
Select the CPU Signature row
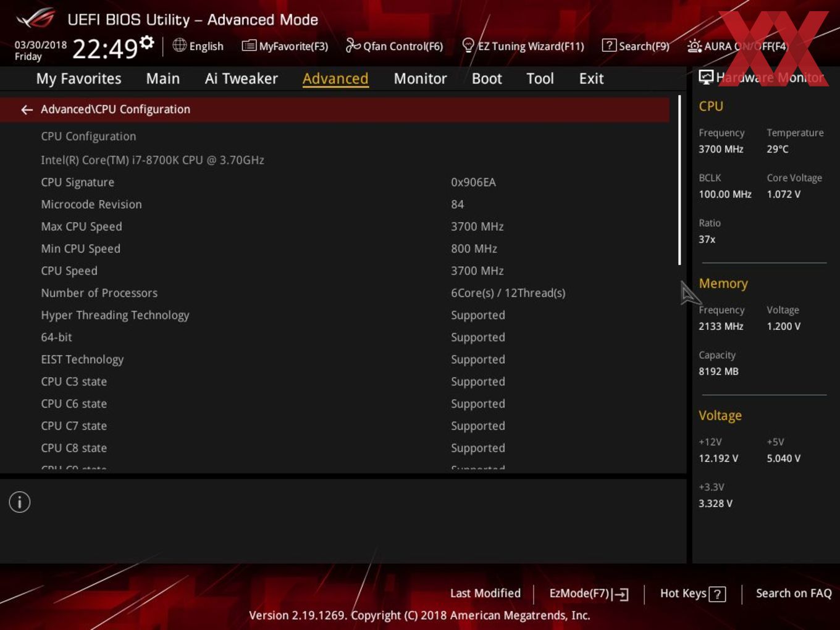[334, 182]
